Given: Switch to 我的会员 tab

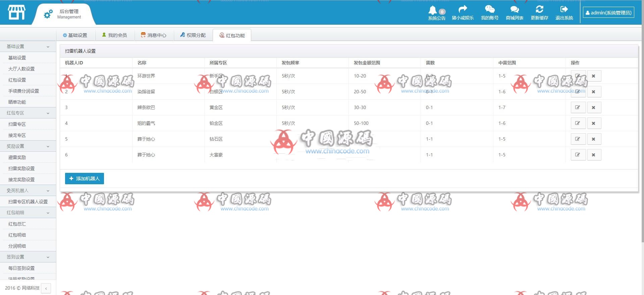Looking at the screenshot, I should 115,35.
